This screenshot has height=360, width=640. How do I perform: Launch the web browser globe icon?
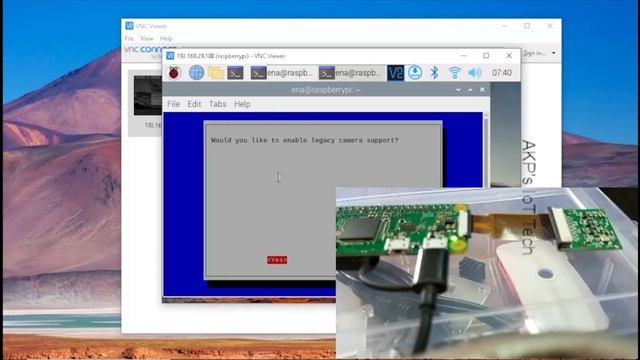196,73
